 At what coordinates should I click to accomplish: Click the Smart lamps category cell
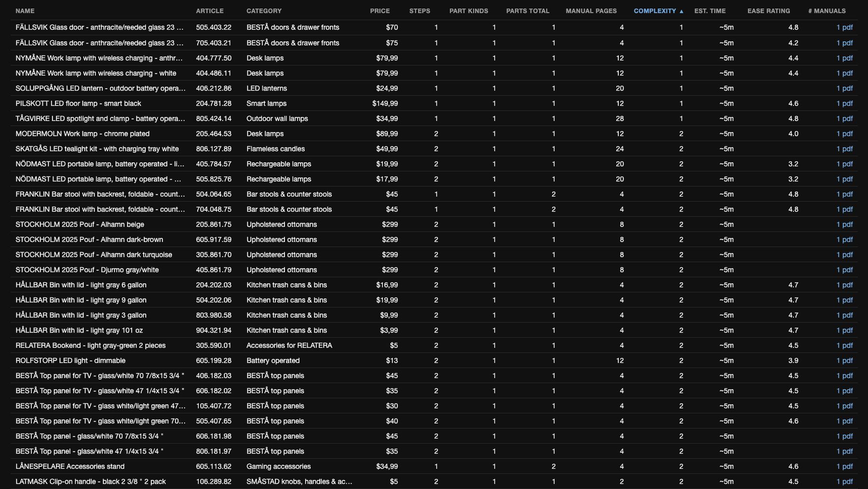coord(266,104)
